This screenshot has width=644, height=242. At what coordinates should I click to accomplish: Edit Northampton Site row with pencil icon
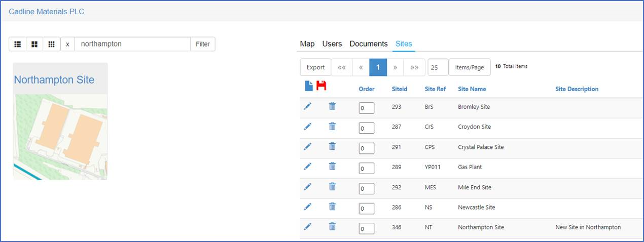pos(307,226)
